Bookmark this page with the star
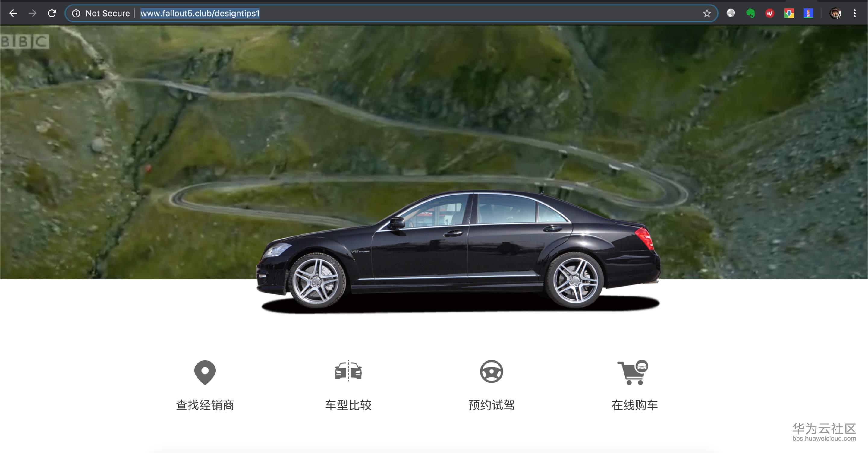The image size is (868, 453). coord(706,14)
